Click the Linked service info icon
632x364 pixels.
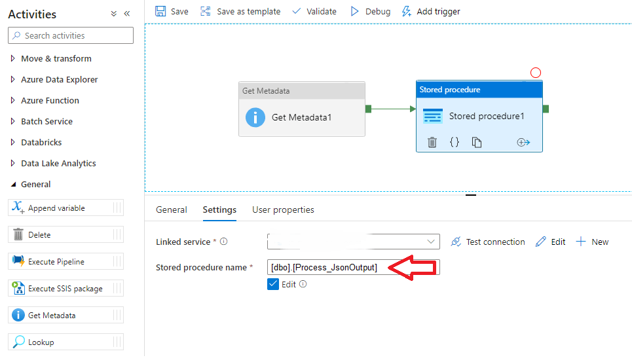[224, 242]
